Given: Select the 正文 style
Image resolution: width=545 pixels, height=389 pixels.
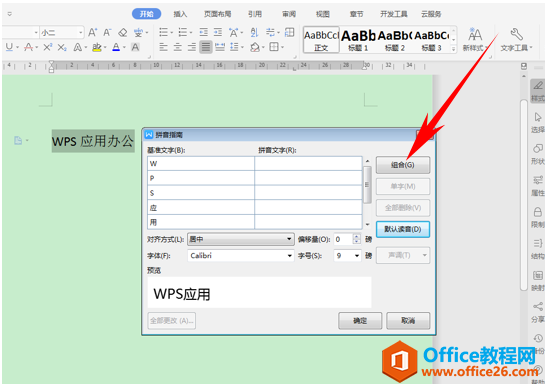Looking at the screenshot, I should pyautogui.click(x=321, y=40).
